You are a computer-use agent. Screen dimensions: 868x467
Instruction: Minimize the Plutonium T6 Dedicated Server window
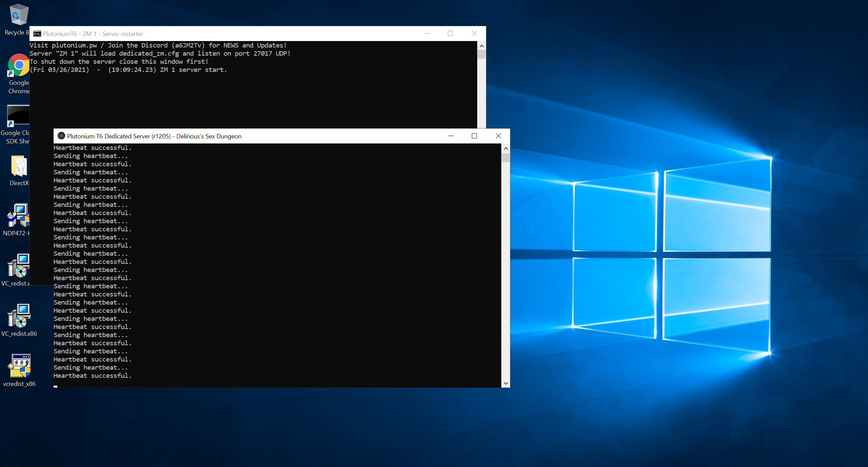click(x=451, y=136)
